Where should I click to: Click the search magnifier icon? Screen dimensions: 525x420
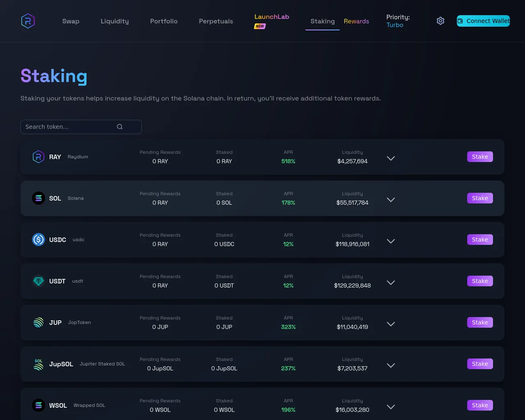point(120,127)
